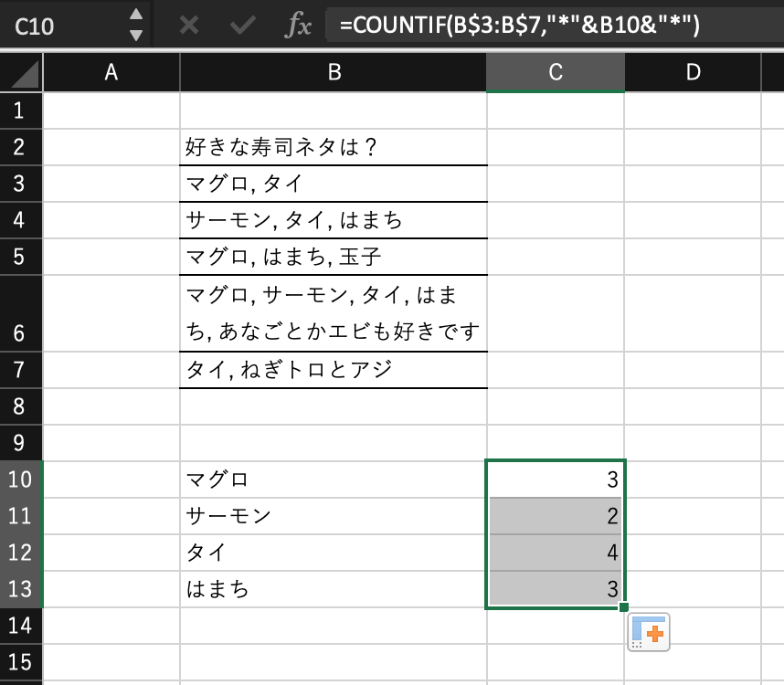Click cell B13 labeled はまち
This screenshot has width=784, height=685.
coord(334,589)
